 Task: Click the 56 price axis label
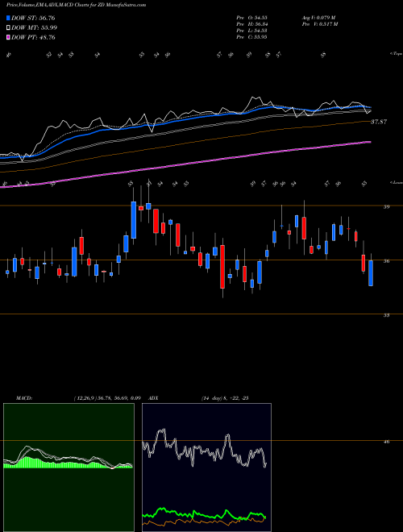(386, 261)
